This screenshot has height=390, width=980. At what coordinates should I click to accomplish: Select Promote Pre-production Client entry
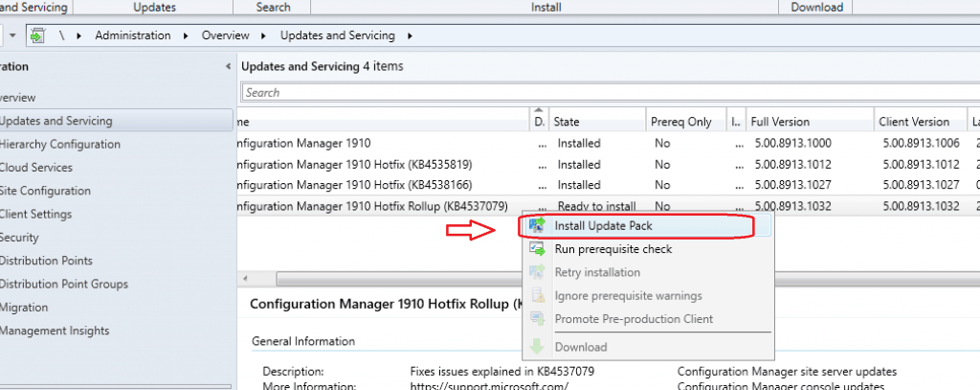[x=647, y=319]
